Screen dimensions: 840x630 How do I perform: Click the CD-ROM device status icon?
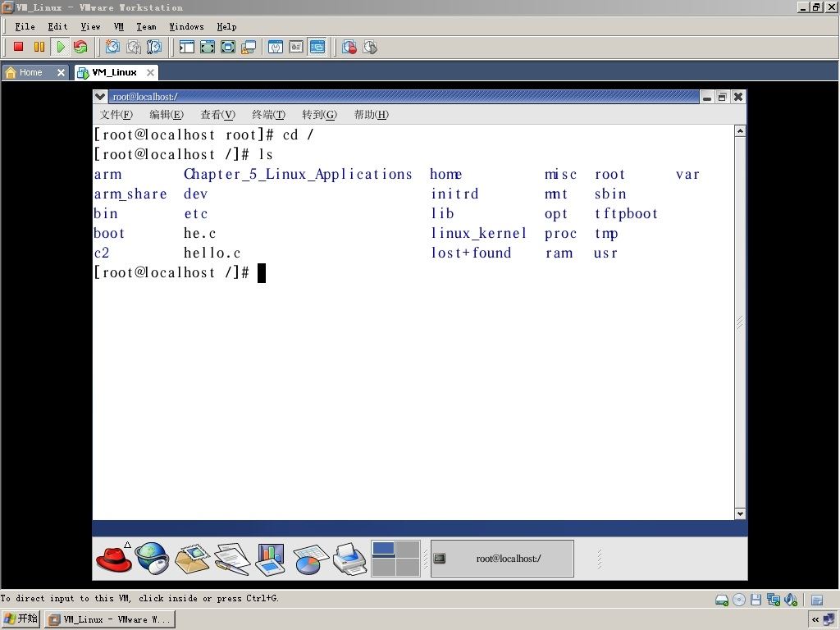tap(739, 600)
